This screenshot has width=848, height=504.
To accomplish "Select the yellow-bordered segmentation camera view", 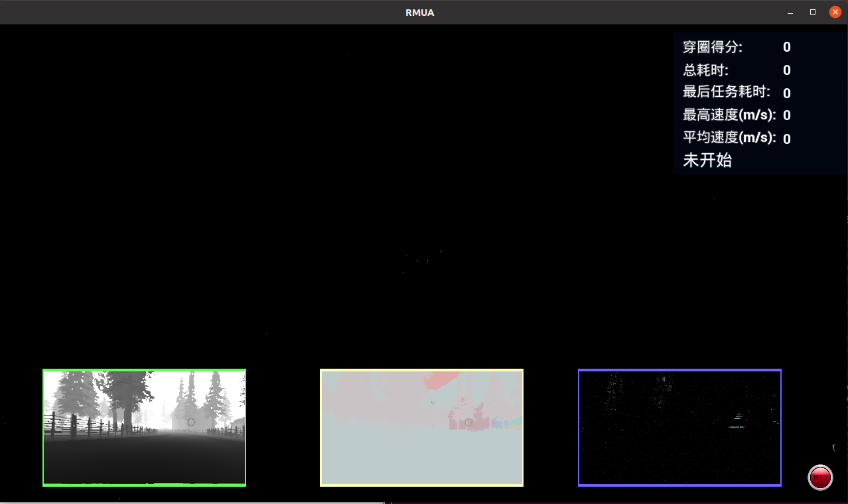I will click(x=421, y=427).
